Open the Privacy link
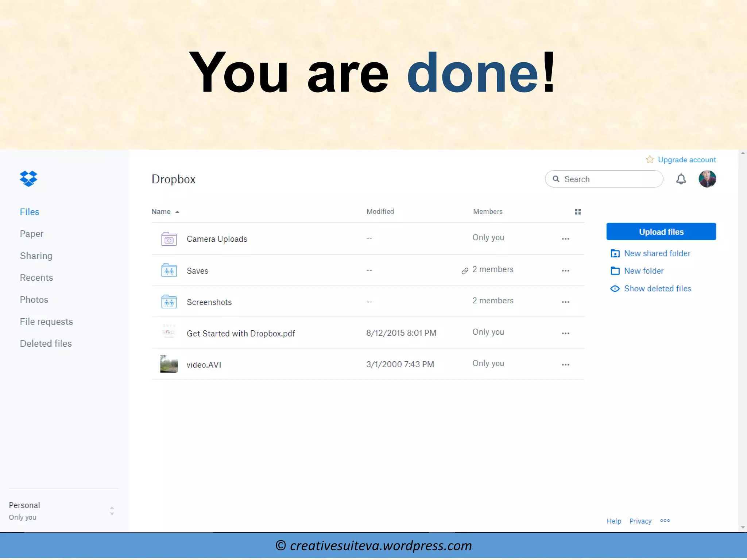Viewport: 747px width, 560px height. click(x=640, y=521)
